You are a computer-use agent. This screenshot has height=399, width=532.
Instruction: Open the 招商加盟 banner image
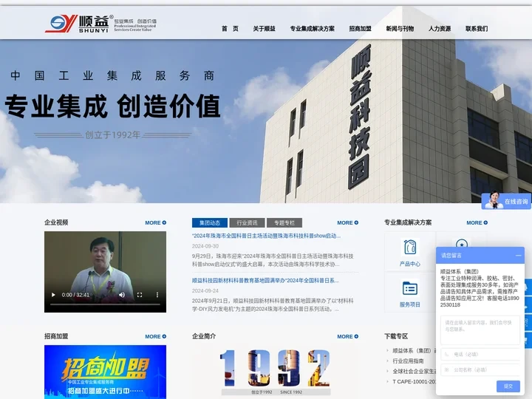coord(105,372)
